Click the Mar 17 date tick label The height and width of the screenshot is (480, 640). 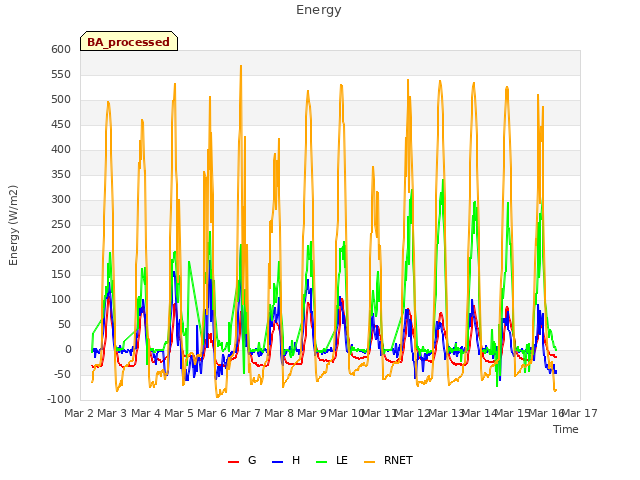[580, 413]
